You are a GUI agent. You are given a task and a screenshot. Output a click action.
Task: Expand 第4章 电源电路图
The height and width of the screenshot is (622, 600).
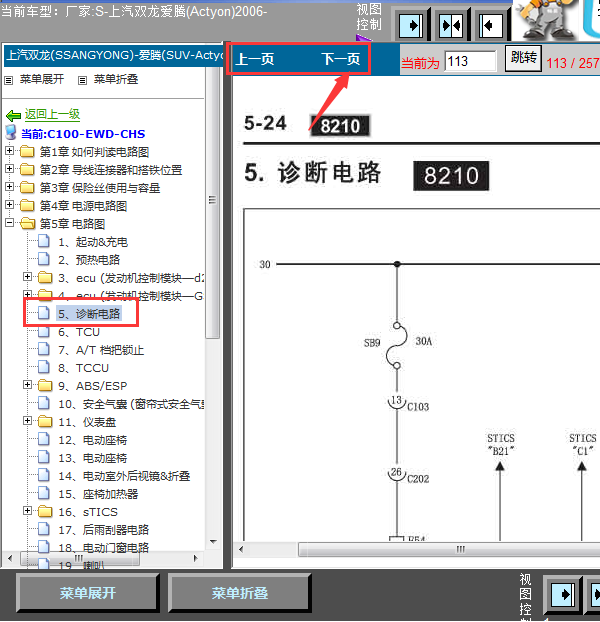click(10, 205)
